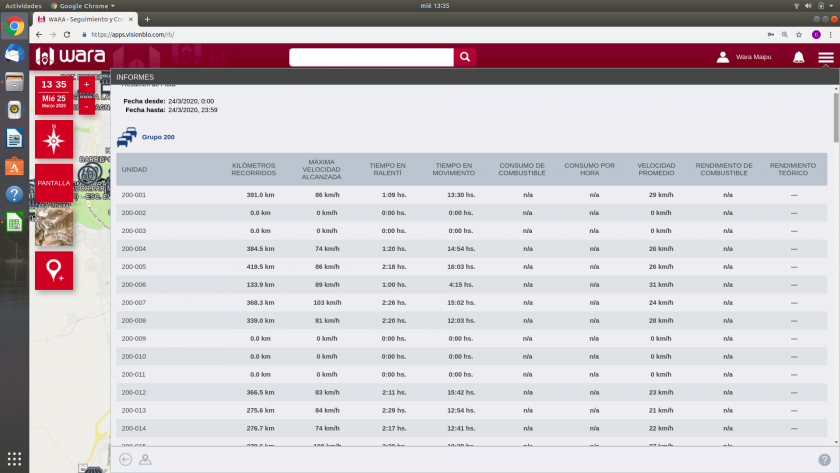
Task: Open the hamburger main menu
Action: (x=825, y=57)
